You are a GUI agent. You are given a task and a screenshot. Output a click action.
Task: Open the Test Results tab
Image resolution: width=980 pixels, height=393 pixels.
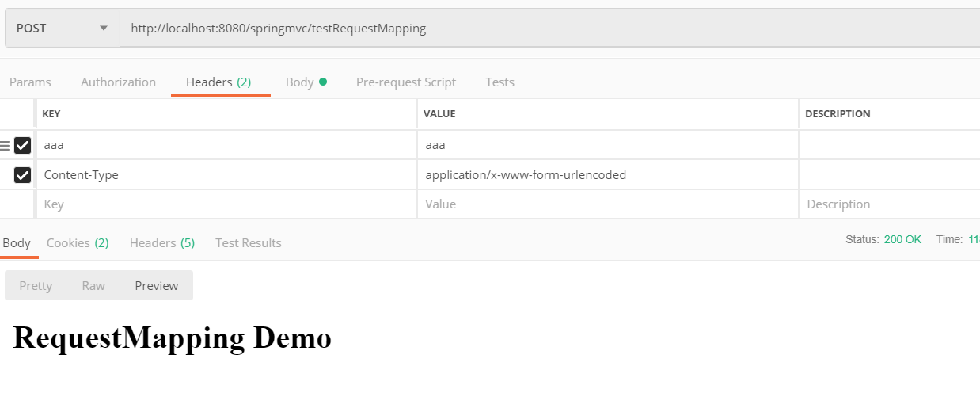(248, 243)
